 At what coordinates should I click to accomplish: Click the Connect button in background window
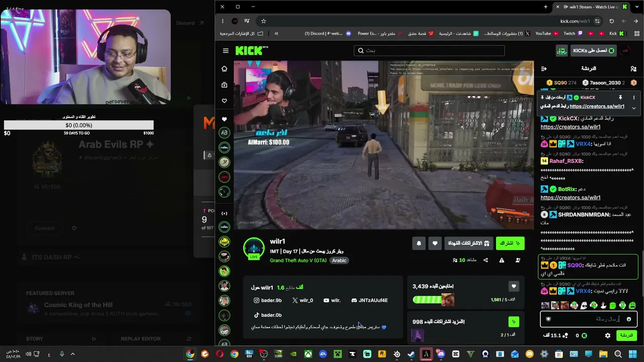pyautogui.click(x=45, y=228)
